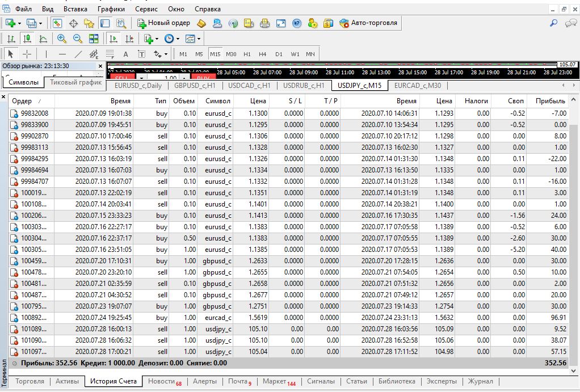Toggle the M15 timeframe button

215,54
